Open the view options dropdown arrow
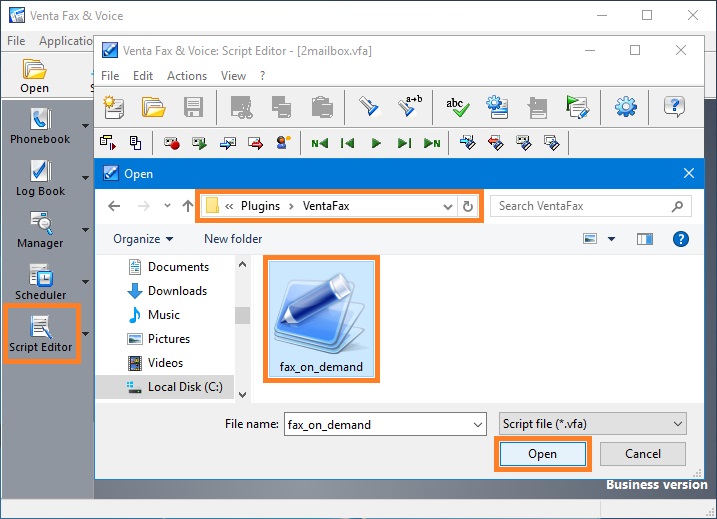 pos(611,239)
